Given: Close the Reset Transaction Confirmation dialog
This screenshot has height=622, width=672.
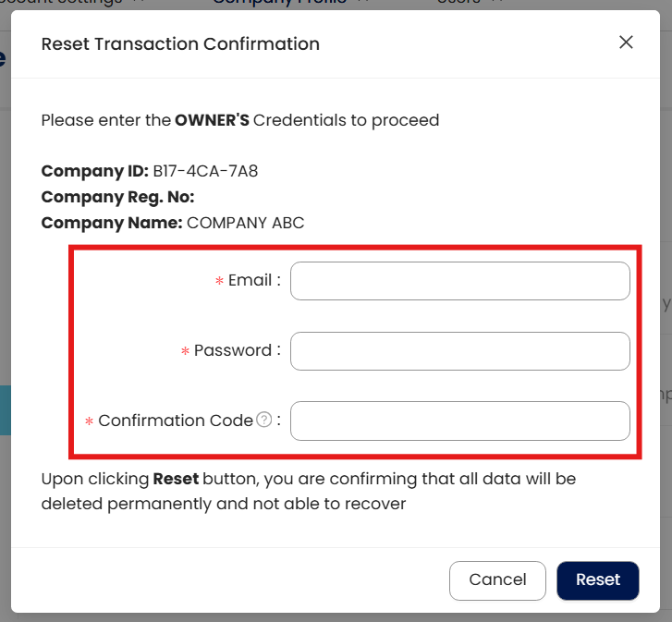Looking at the screenshot, I should [626, 43].
